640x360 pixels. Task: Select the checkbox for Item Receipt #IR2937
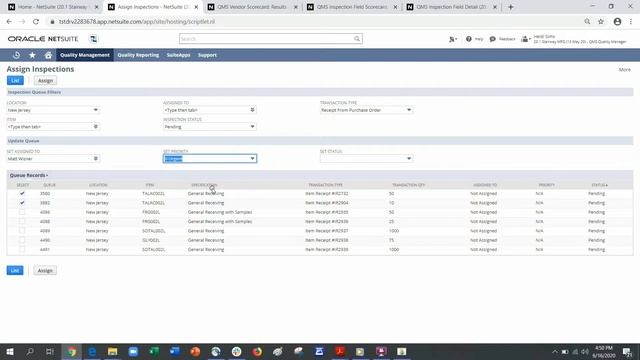pos(22,231)
